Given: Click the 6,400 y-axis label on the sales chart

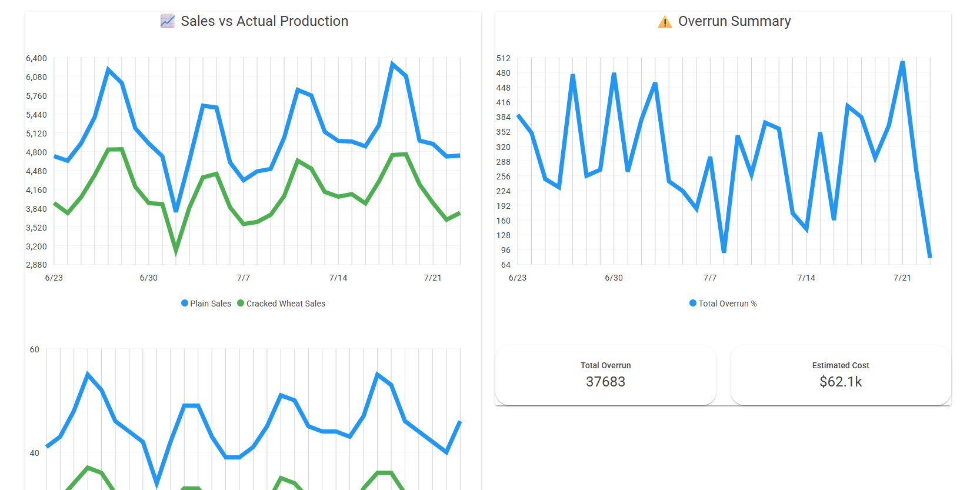Looking at the screenshot, I should tap(36, 58).
